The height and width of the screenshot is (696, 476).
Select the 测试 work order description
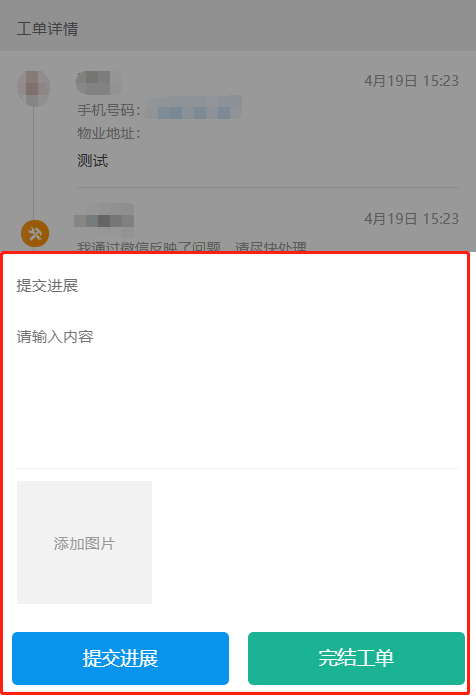[x=92, y=161]
